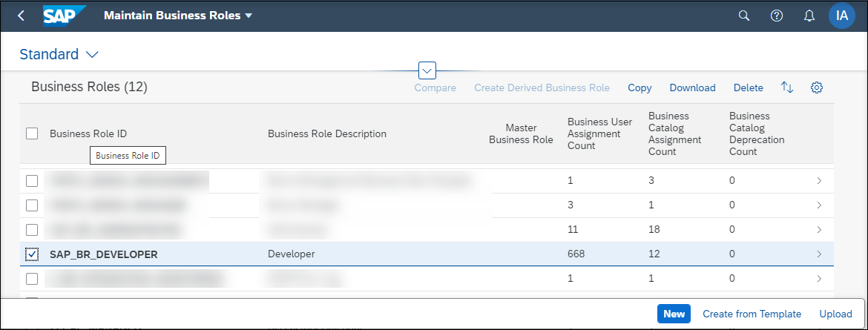Open details arrow for row below SAP_BR_DEVELOPER
868x330 pixels.
pos(819,279)
